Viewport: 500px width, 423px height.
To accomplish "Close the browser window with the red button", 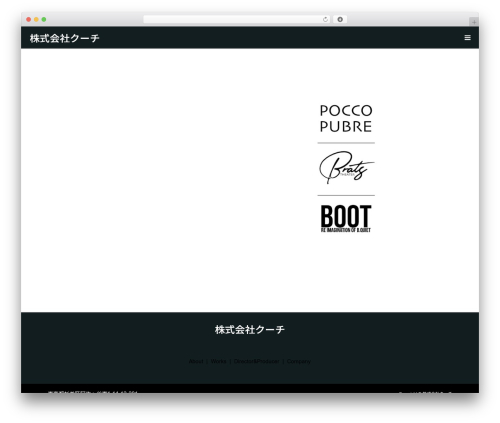I will [29, 19].
